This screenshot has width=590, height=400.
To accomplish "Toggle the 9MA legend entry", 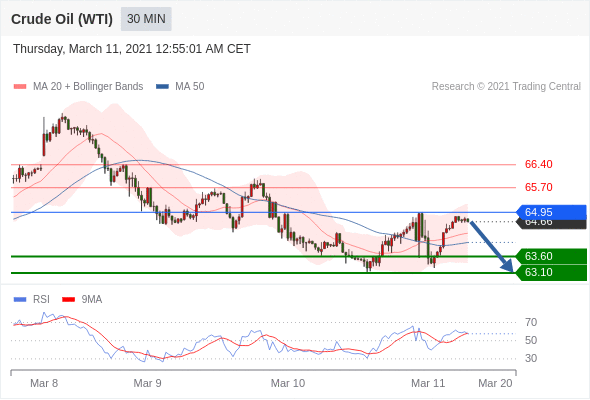I will click(x=82, y=300).
